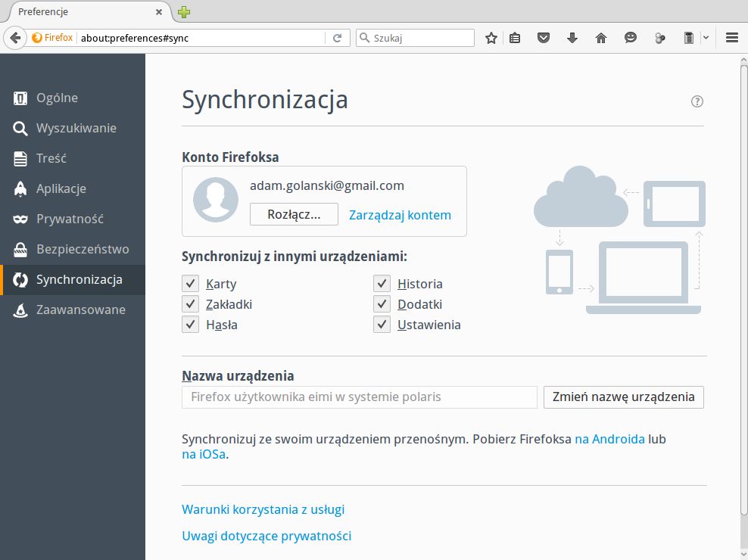The image size is (748, 560).
Task: Click the Szukaj search field
Action: [415, 38]
